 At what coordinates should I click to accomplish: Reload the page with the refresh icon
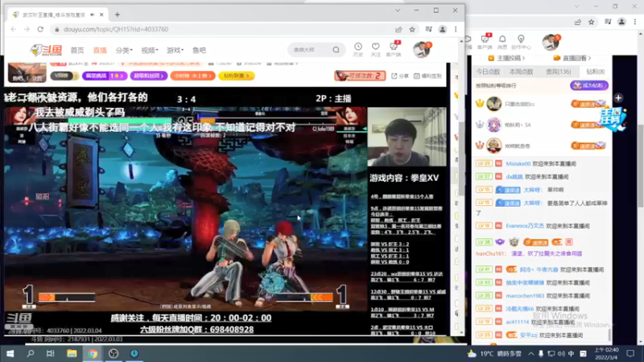tap(40, 29)
